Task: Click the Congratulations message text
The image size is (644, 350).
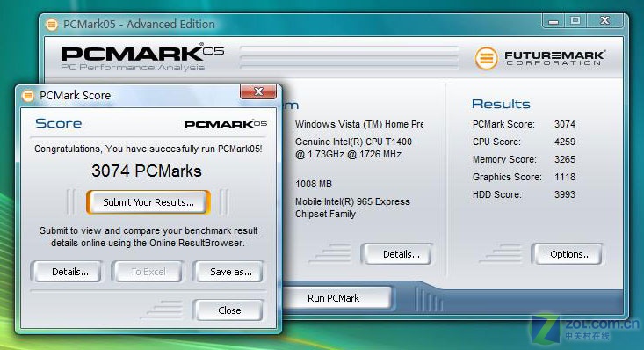Action: pos(148,149)
